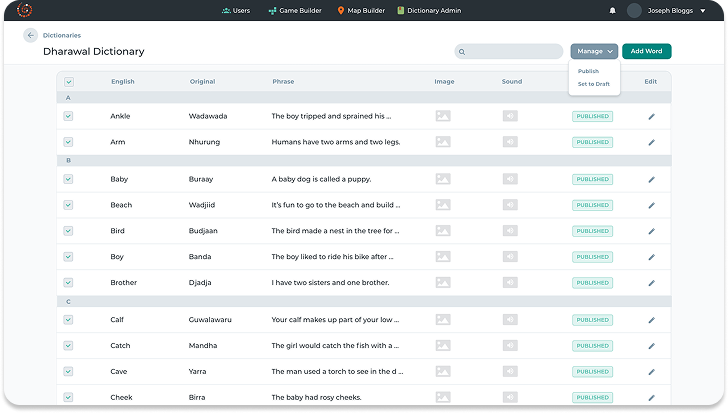Open the Game Builder tab
This screenshot has width=728, height=413.
coord(291,11)
